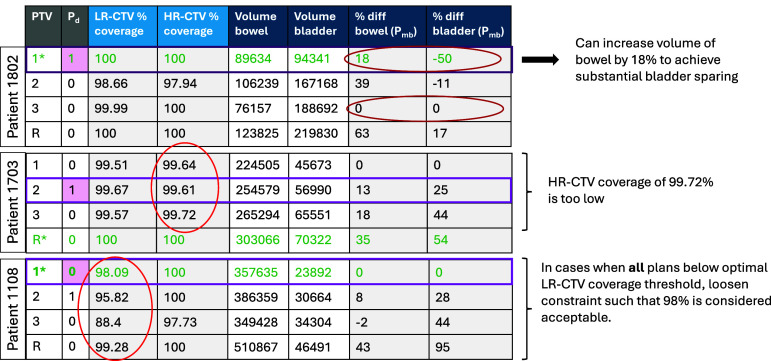Select bladder volume cell 23892
Image resolution: width=771 pixels, height=361 pixels.
[x=318, y=272]
